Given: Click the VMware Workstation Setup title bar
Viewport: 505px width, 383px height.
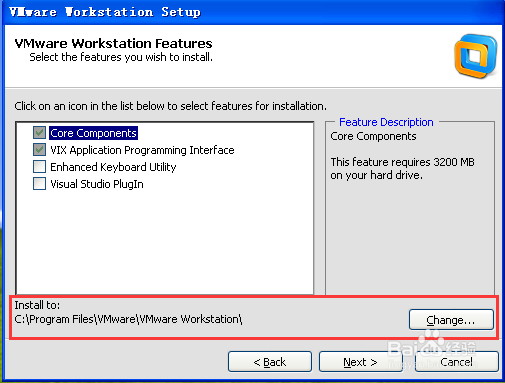Looking at the screenshot, I should pyautogui.click(x=252, y=12).
